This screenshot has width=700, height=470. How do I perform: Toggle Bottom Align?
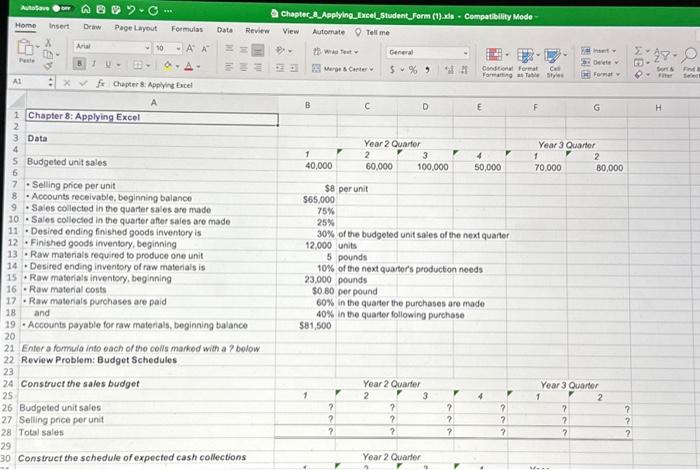258,50
